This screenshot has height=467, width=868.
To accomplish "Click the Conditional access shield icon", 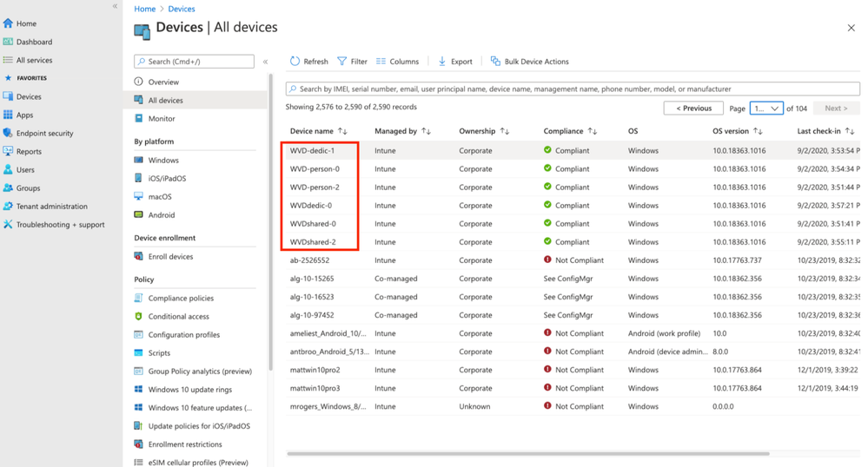I will pyautogui.click(x=138, y=316).
